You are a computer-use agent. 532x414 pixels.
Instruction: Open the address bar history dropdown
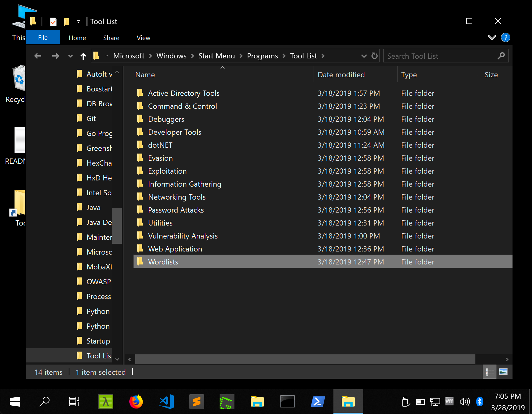(x=364, y=56)
